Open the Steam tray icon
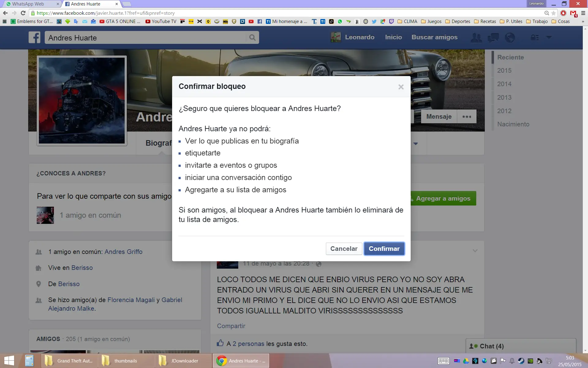 click(x=521, y=361)
